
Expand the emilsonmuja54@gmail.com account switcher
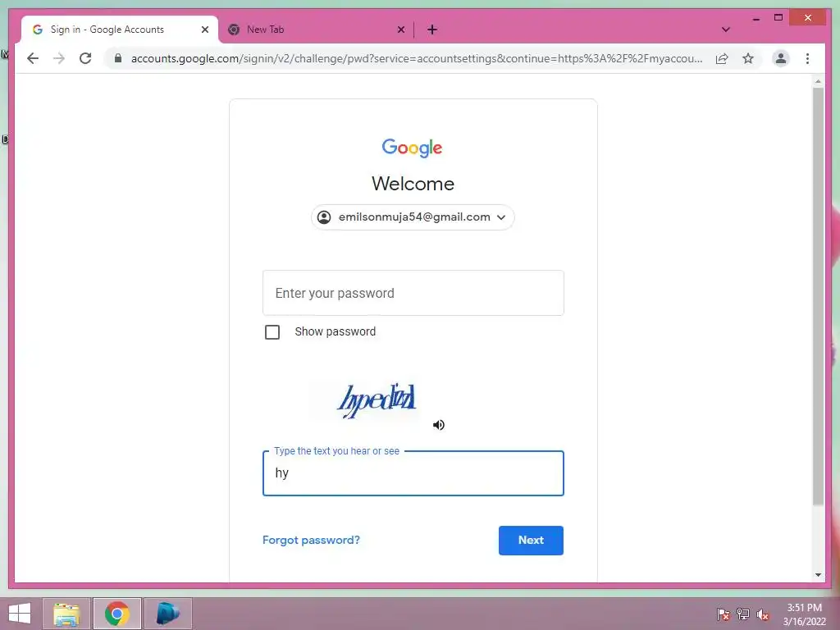tap(413, 217)
